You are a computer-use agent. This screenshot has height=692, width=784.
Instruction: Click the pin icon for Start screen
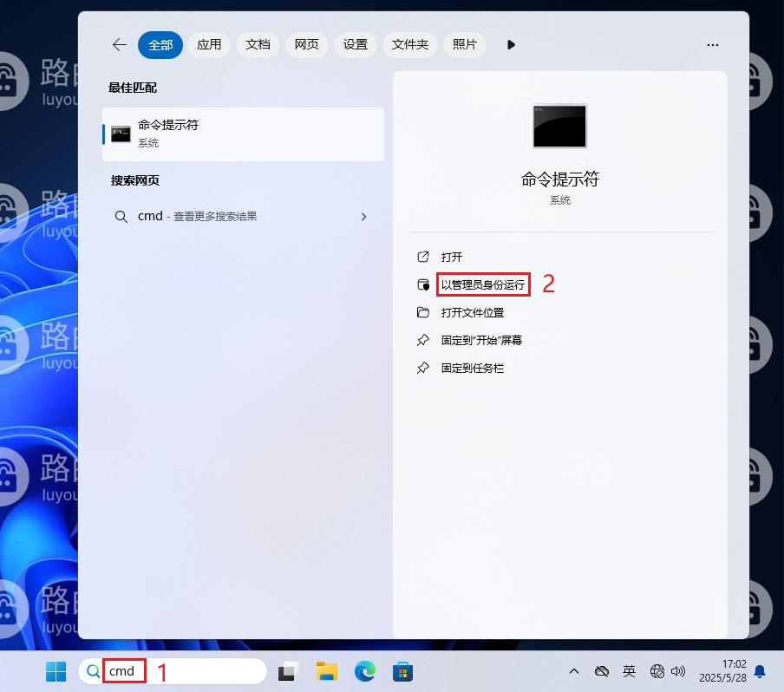423,340
